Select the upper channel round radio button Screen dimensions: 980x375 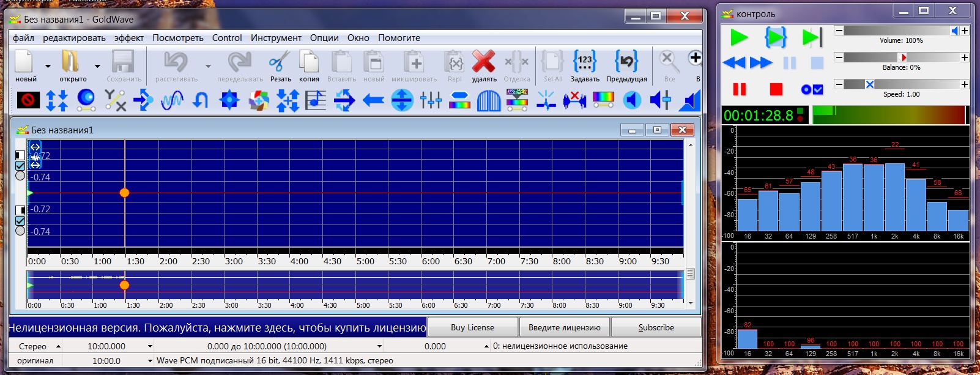20,176
